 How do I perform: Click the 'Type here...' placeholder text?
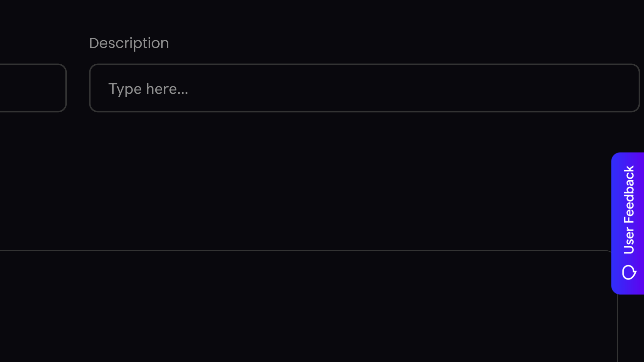tap(148, 89)
